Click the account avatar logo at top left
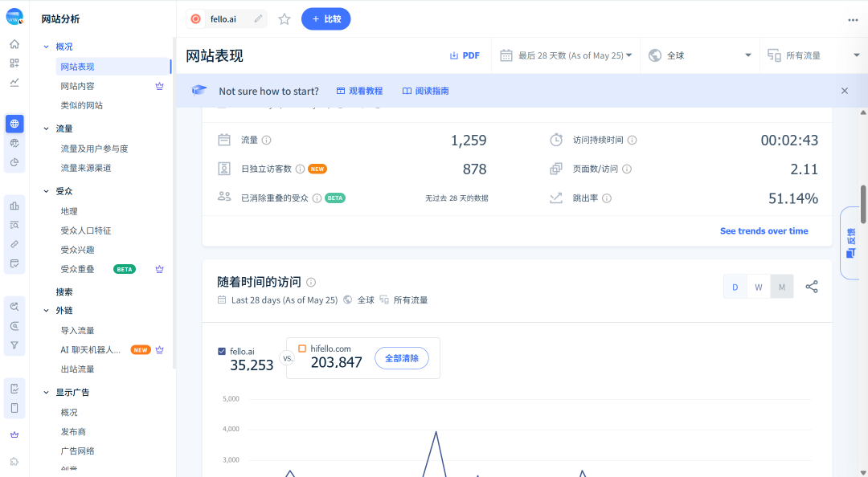Viewport: 868px width, 477px height. [x=15, y=17]
